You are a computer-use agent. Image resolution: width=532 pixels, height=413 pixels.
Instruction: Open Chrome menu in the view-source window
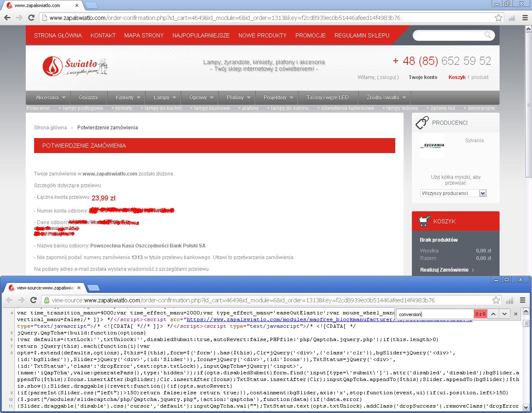(522, 300)
